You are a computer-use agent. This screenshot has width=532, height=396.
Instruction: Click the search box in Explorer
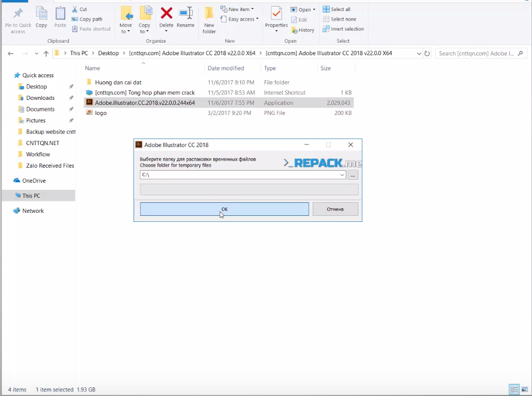[x=476, y=53]
